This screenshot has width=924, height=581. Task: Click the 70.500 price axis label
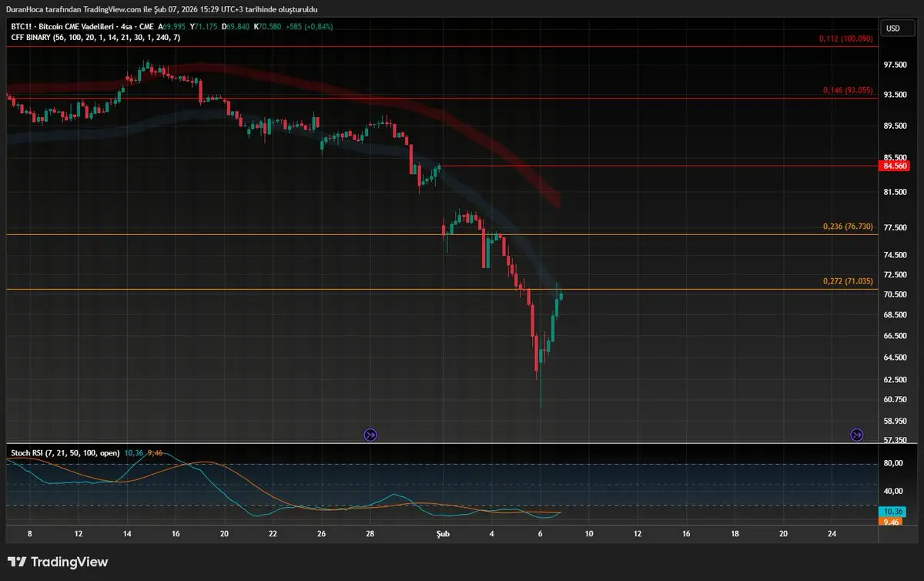point(895,294)
